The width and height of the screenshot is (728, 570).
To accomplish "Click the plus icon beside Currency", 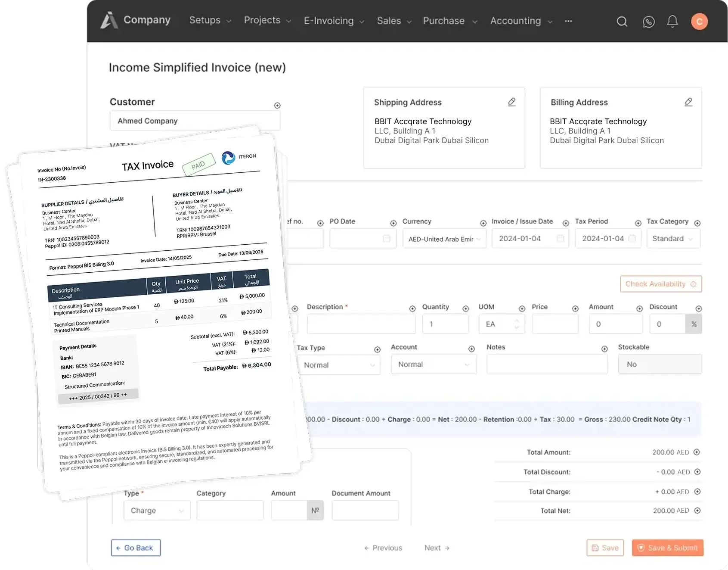I will (x=483, y=223).
